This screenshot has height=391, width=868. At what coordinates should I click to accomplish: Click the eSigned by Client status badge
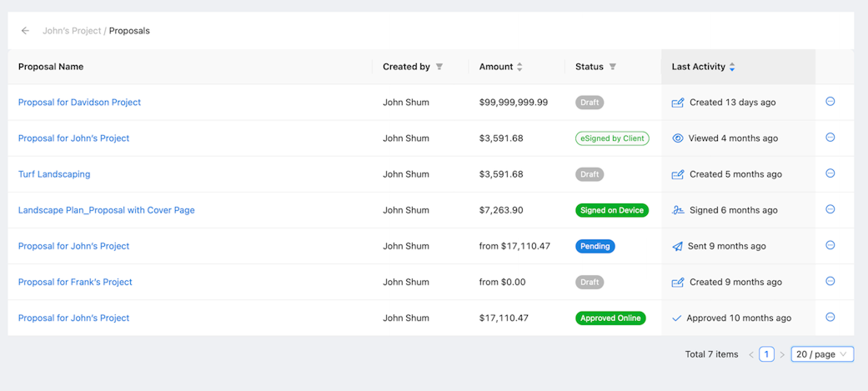click(x=612, y=138)
